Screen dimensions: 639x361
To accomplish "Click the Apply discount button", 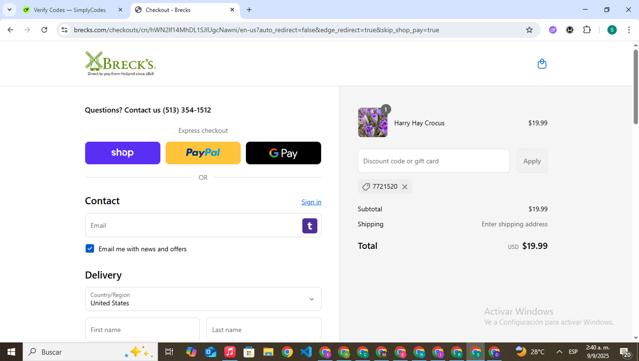I will (x=532, y=161).
